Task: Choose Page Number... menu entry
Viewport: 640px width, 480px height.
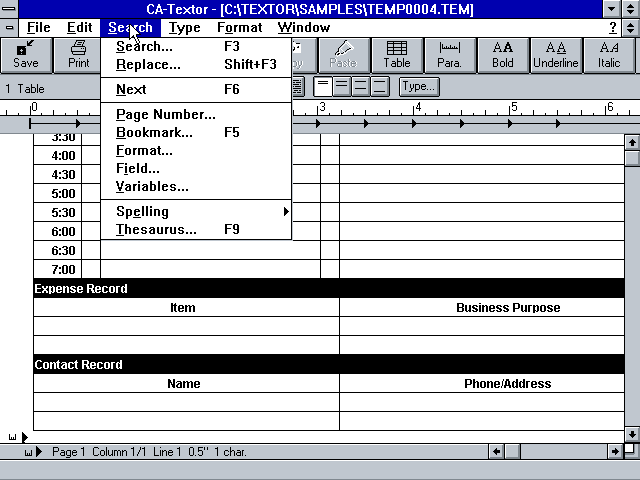Action: (196, 114)
